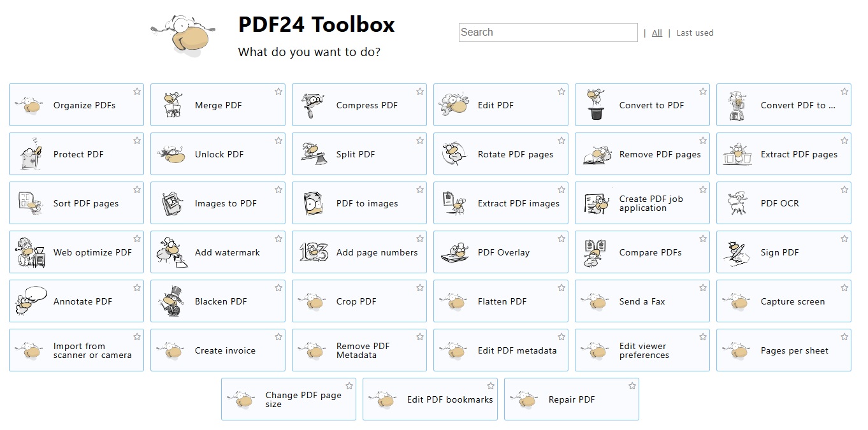
Task: Click the Add page numbers 123 icon
Action: [x=312, y=252]
